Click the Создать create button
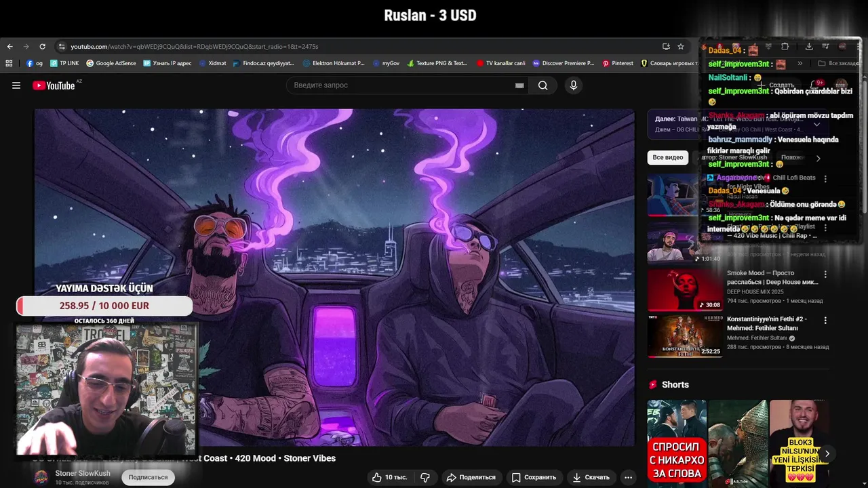The width and height of the screenshot is (868, 488). pos(776,85)
